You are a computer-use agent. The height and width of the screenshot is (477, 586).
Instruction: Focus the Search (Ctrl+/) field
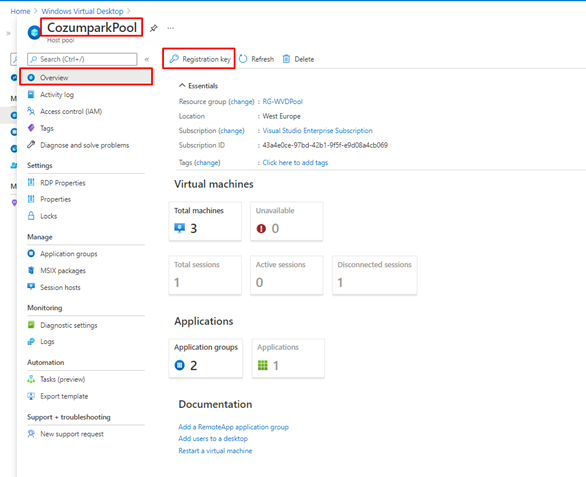82,59
